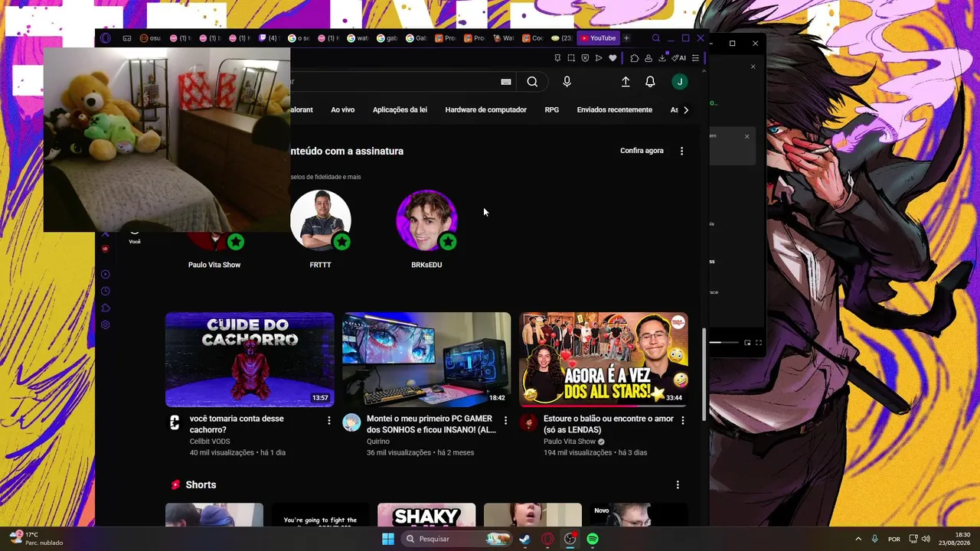Open more options for Cellbit VODS video
This screenshot has width=980, height=551.
coord(329,420)
